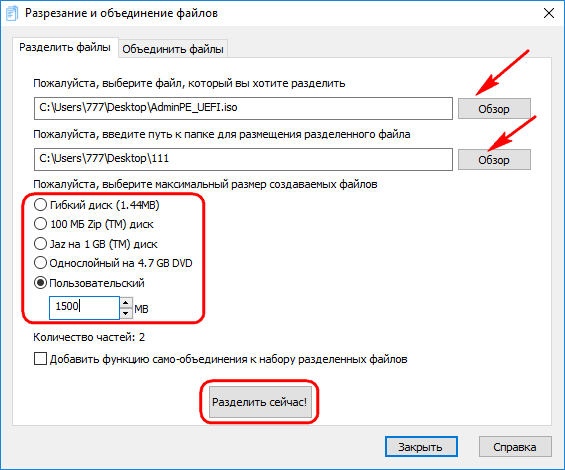Select the Разделить файлы tab
Viewport: 565px width, 470px height.
65,47
